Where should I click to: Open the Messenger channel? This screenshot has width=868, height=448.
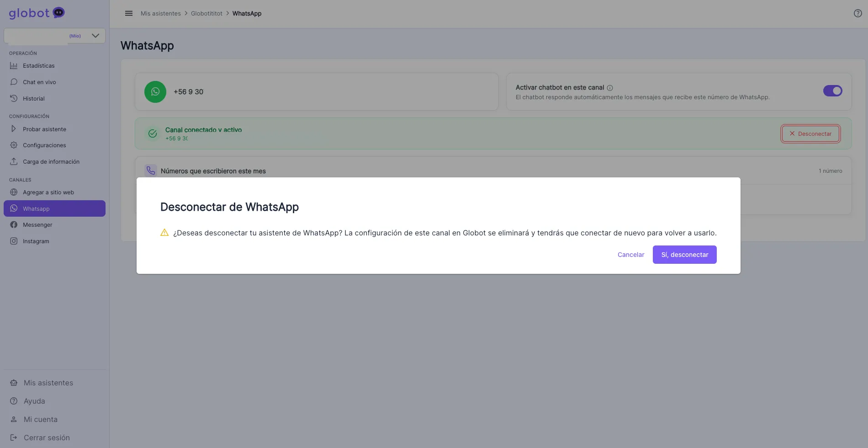[x=54, y=224]
